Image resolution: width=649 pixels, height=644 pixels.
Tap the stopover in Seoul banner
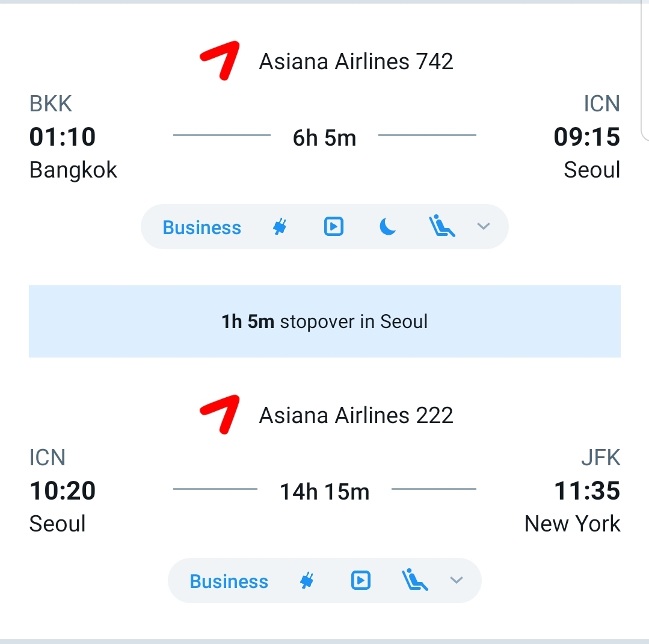click(x=325, y=321)
